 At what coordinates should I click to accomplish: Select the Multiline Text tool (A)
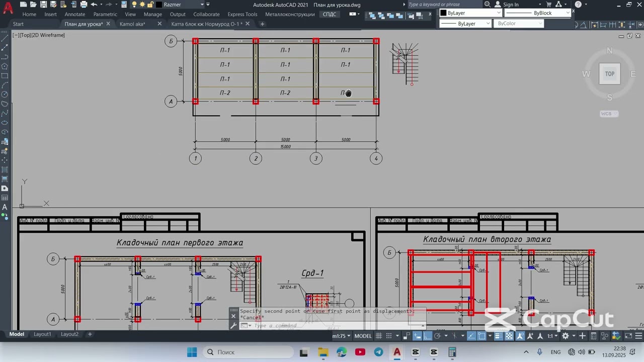(5, 207)
